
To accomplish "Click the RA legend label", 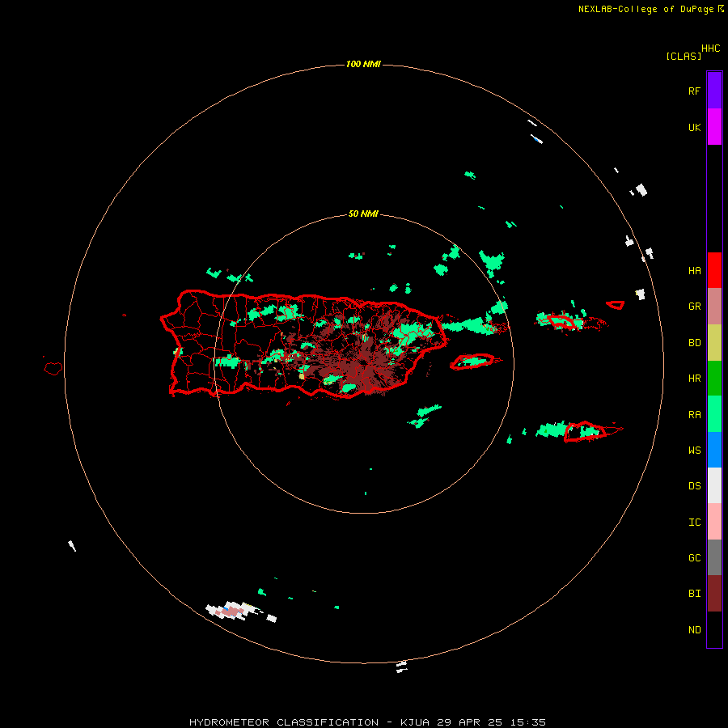I will (x=694, y=415).
